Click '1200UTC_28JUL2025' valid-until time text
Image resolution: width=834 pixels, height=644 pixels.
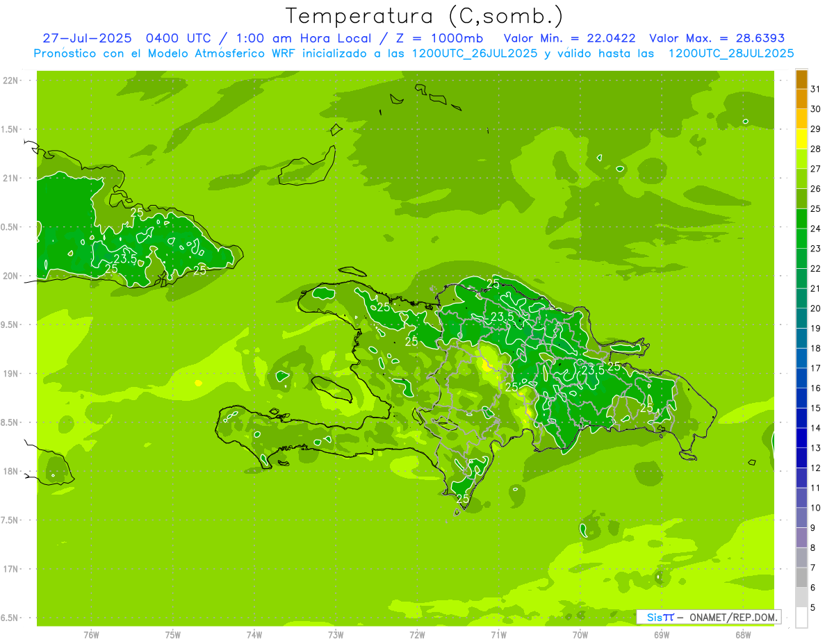pos(730,53)
